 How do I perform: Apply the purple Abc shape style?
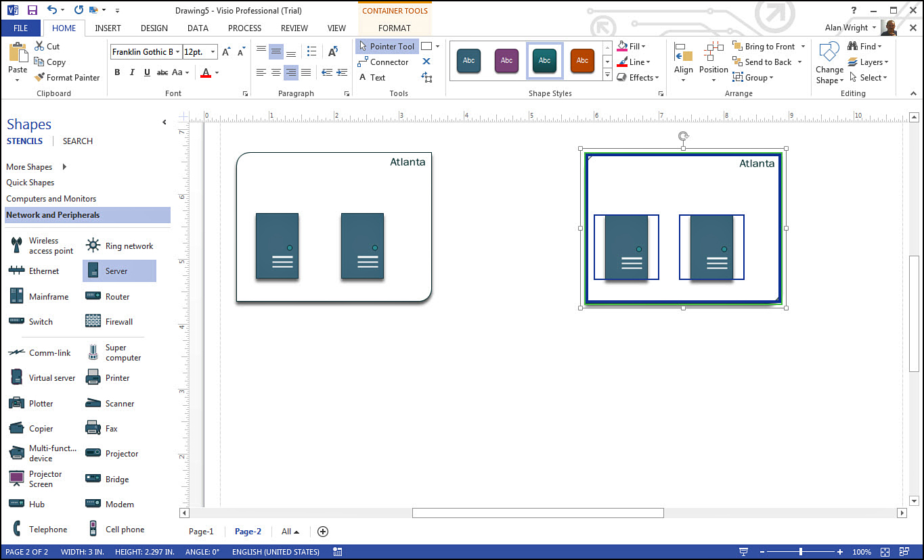506,61
